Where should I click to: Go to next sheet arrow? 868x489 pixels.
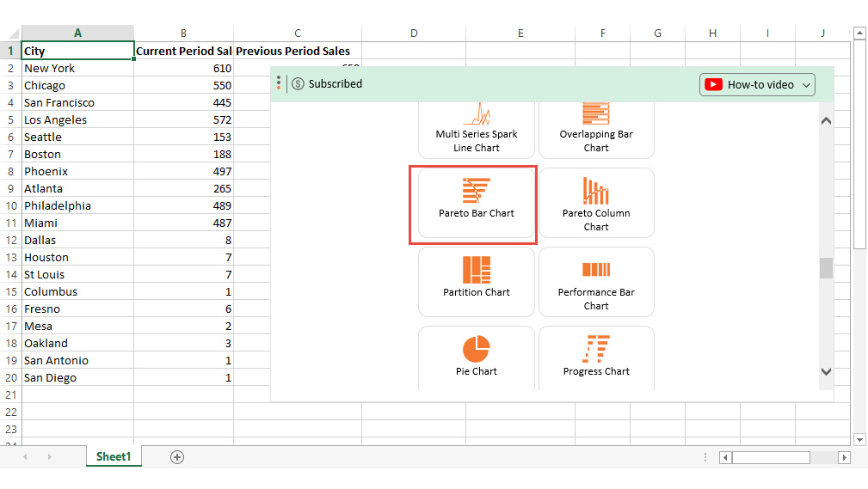pyautogui.click(x=49, y=457)
